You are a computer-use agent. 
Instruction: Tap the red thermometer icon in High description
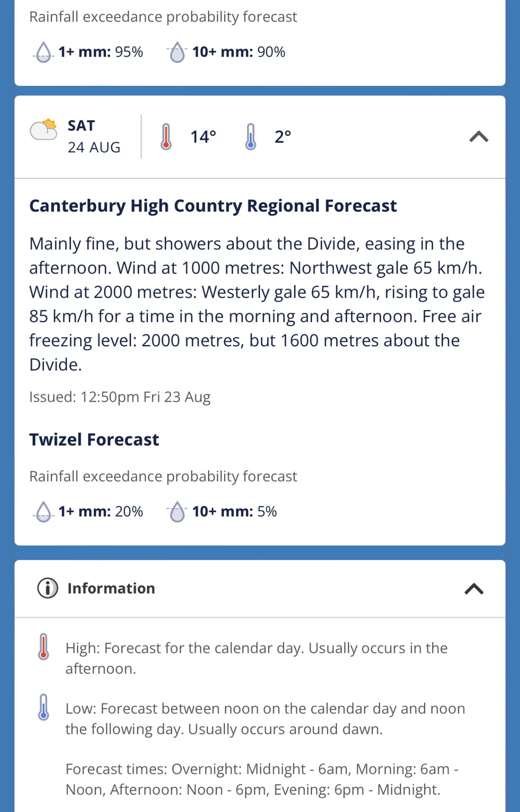click(x=44, y=647)
